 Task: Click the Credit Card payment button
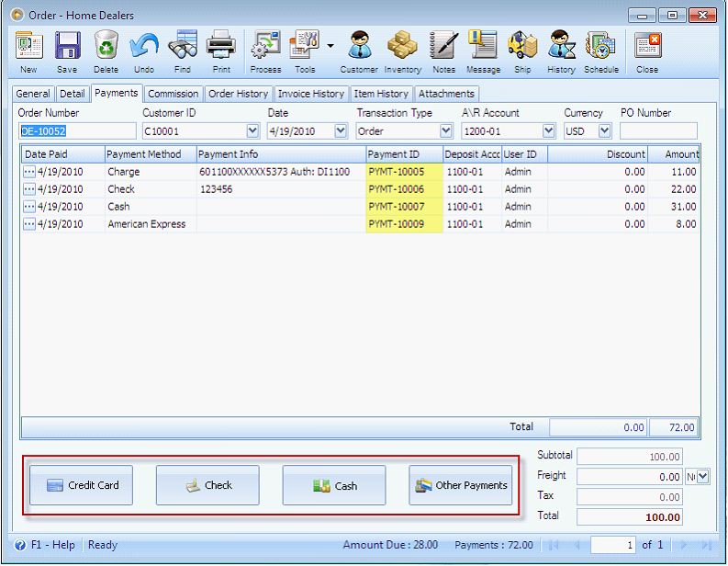point(82,485)
